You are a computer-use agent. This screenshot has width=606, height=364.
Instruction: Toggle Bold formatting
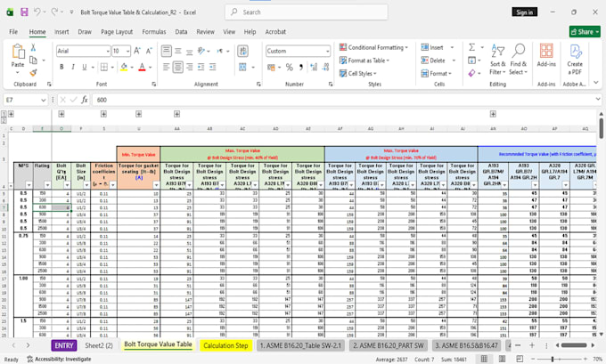point(61,67)
